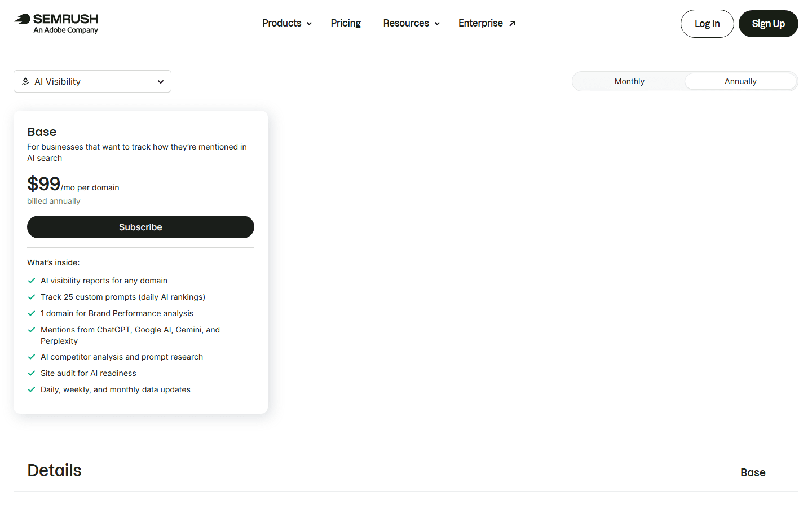Click '1 domain for Brand Performance analysis'
Viewport: 812px width, 508px height.
tap(117, 313)
